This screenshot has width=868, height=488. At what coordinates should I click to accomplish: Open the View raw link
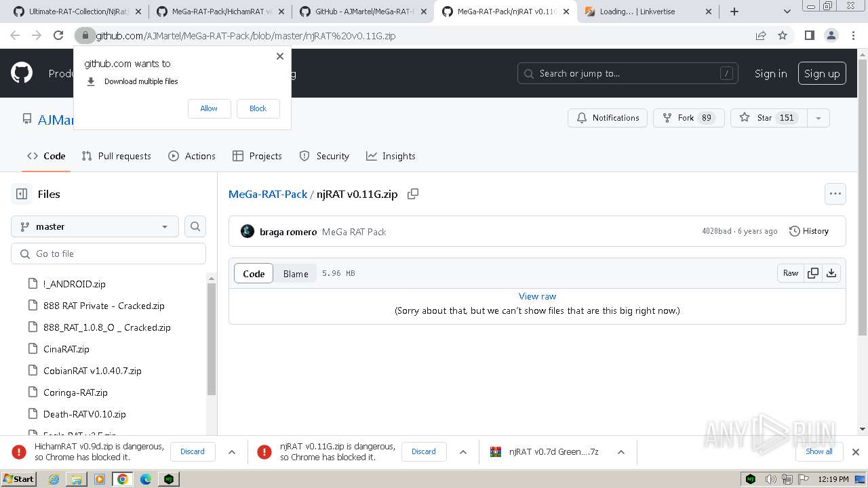pyautogui.click(x=537, y=296)
